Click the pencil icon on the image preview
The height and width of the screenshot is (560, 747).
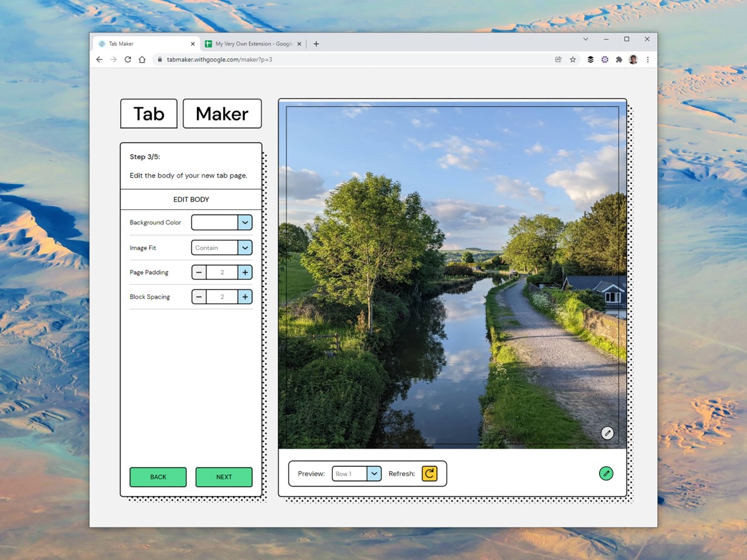click(607, 432)
